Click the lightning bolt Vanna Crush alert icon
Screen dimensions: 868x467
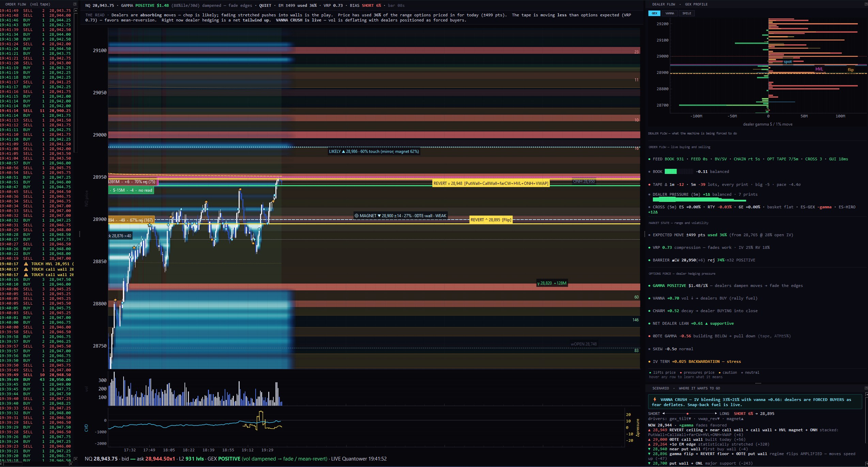pyautogui.click(x=655, y=400)
